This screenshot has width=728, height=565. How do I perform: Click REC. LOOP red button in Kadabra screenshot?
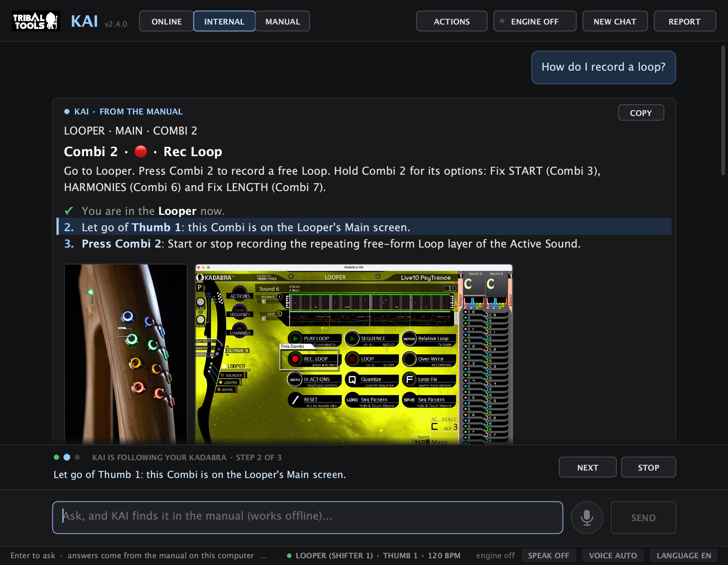[295, 359]
